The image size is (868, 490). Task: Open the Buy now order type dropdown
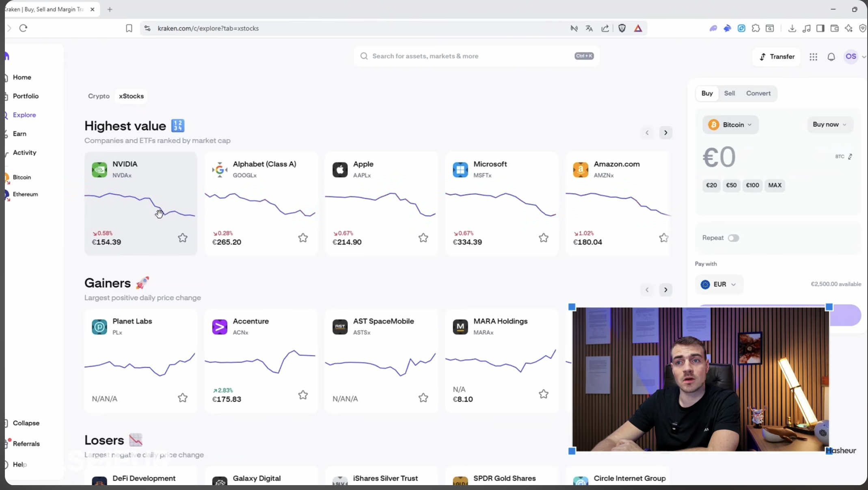829,124
